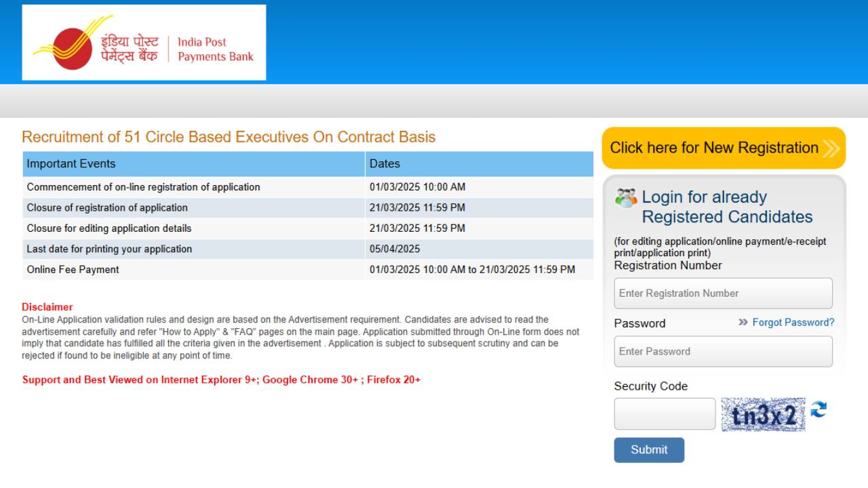The height and width of the screenshot is (488, 868).
Task: Refresh the security code captcha
Action: (x=819, y=410)
